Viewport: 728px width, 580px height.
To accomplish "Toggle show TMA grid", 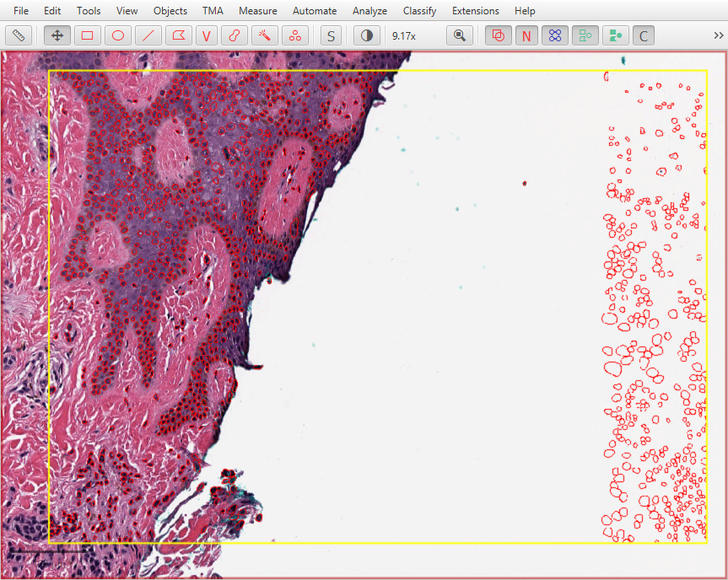I will coord(555,35).
